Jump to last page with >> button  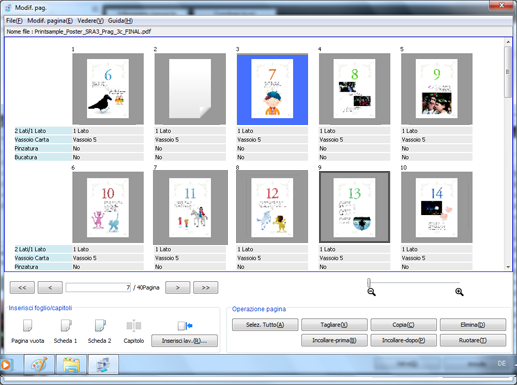[206, 287]
